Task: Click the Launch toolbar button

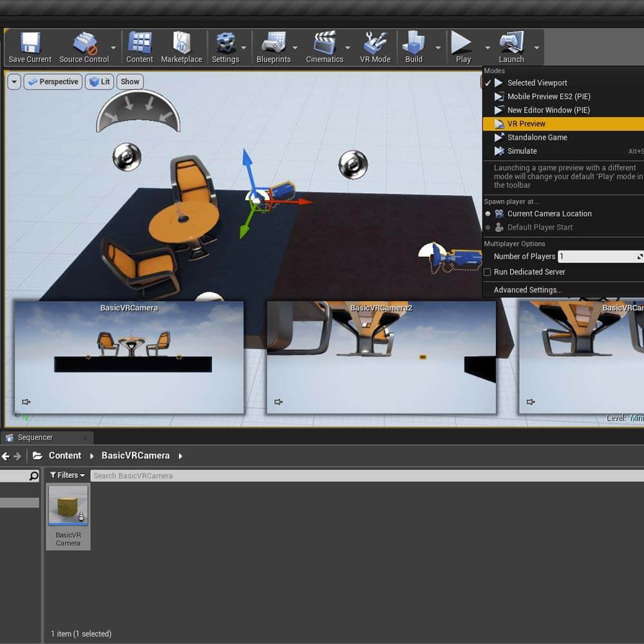Action: 511,47
